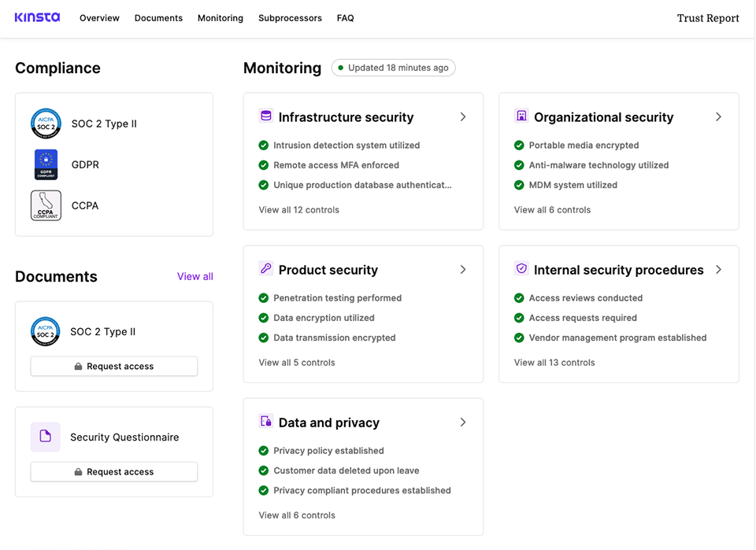Toggle the Privacy policy established checkmark
The width and height of the screenshot is (756, 550).
tap(264, 451)
